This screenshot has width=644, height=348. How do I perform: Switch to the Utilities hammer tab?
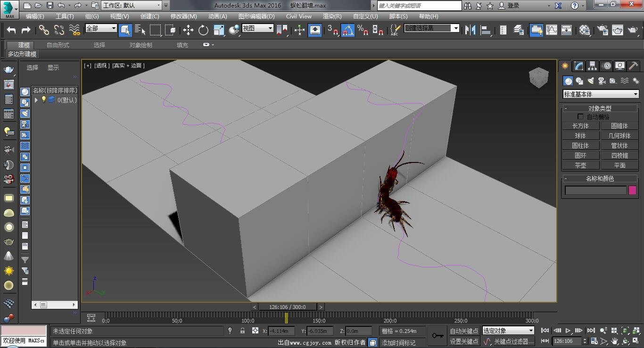tap(634, 66)
